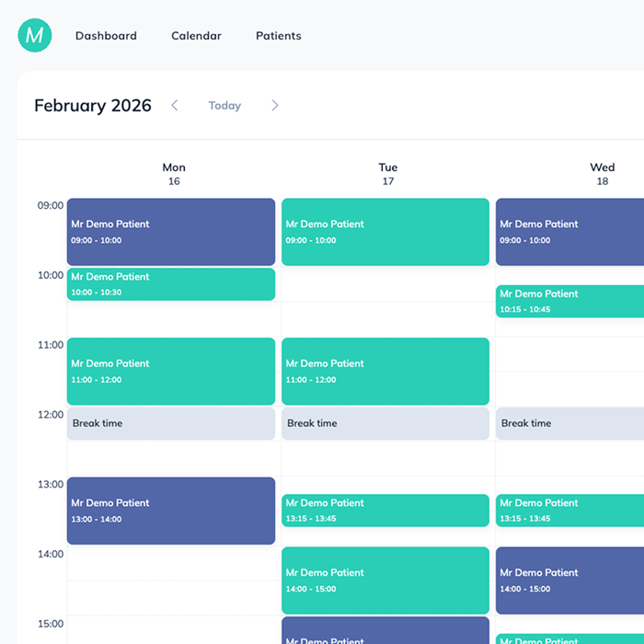644x644 pixels.
Task: Select Monday 11:00 - 12:00 appointment
Action: click(x=171, y=372)
